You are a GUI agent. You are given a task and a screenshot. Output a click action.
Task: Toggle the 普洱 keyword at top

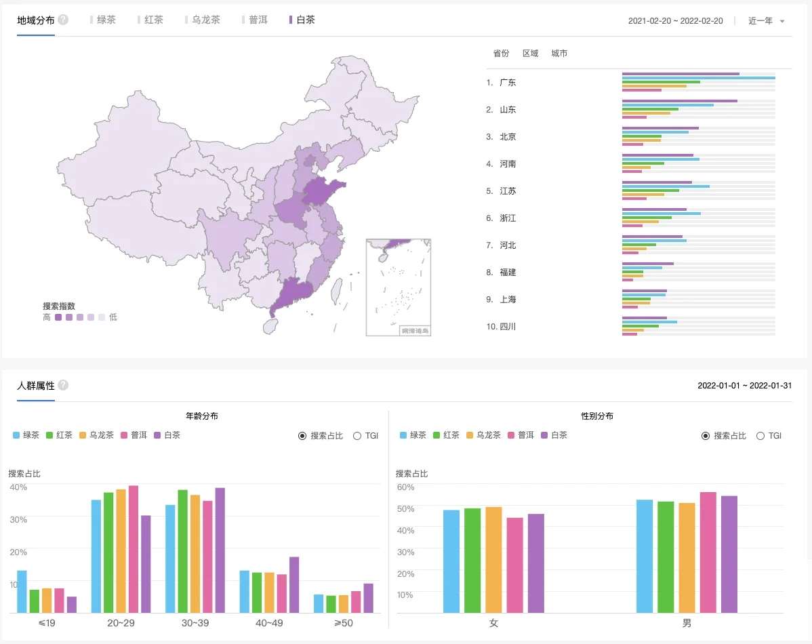(255, 20)
